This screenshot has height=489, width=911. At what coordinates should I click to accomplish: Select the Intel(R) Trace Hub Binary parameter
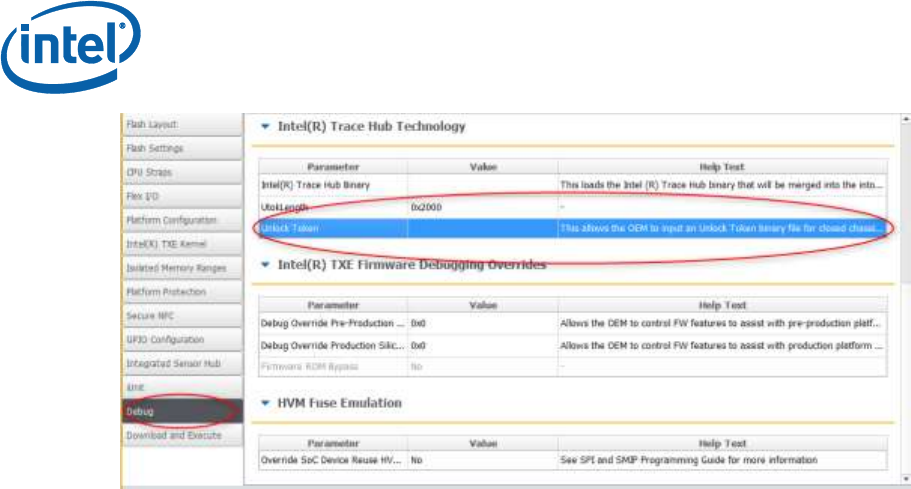tap(333, 185)
